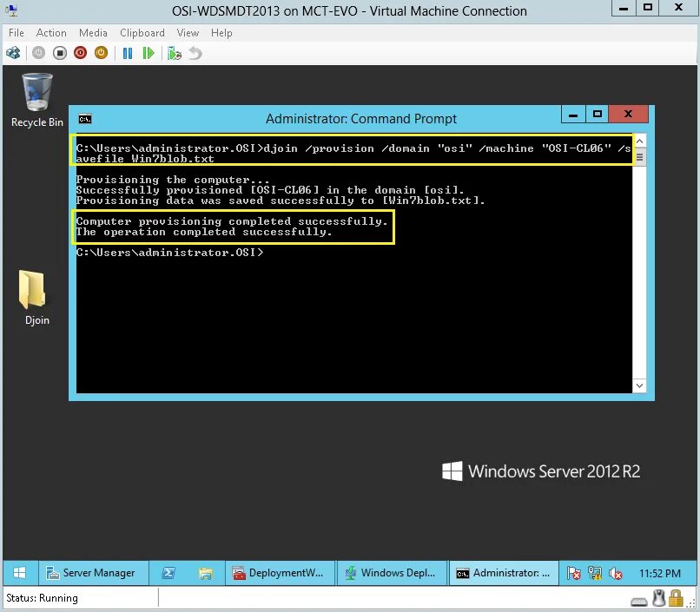
Task: Click the text 'Provisioning the computer...'
Action: point(173,180)
